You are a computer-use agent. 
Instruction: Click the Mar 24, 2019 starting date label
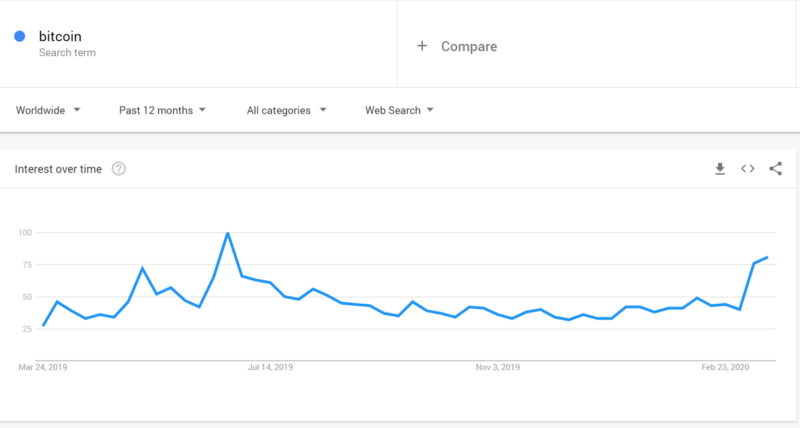[x=43, y=367]
